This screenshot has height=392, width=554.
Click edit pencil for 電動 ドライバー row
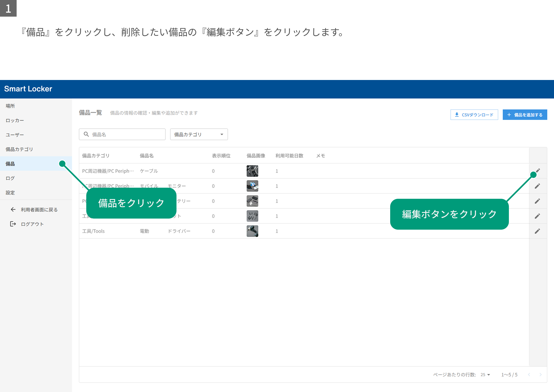point(537,231)
